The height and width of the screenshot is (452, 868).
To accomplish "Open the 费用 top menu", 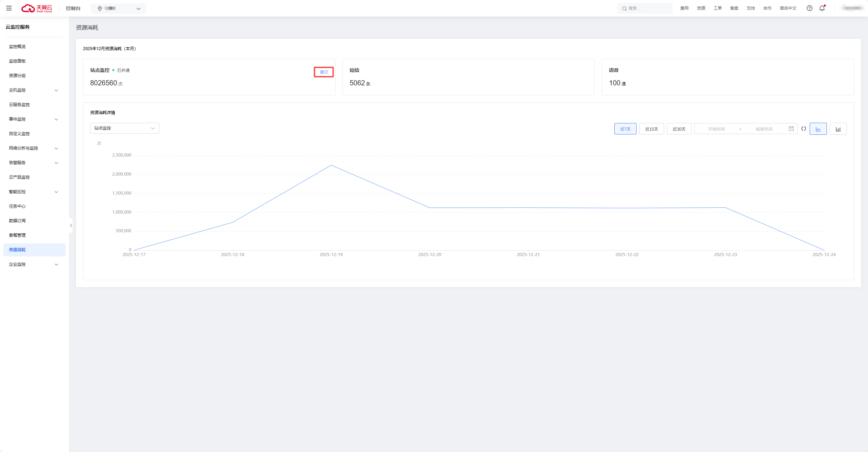I will point(684,8).
